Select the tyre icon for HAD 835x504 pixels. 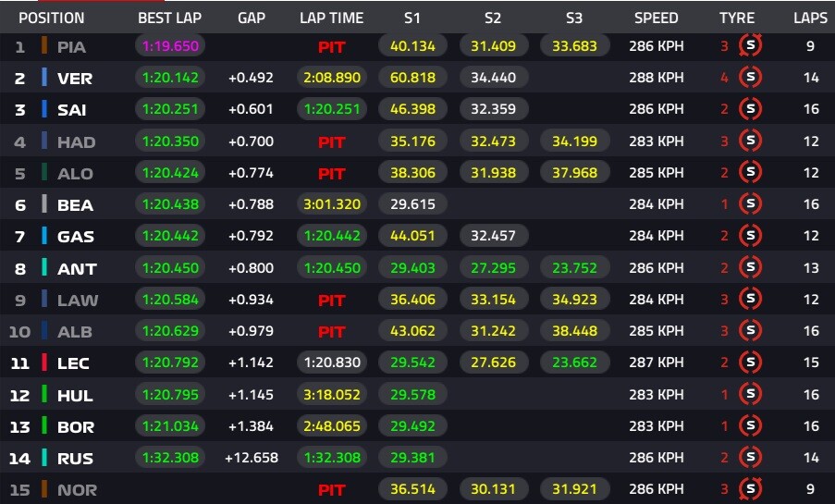[x=750, y=141]
